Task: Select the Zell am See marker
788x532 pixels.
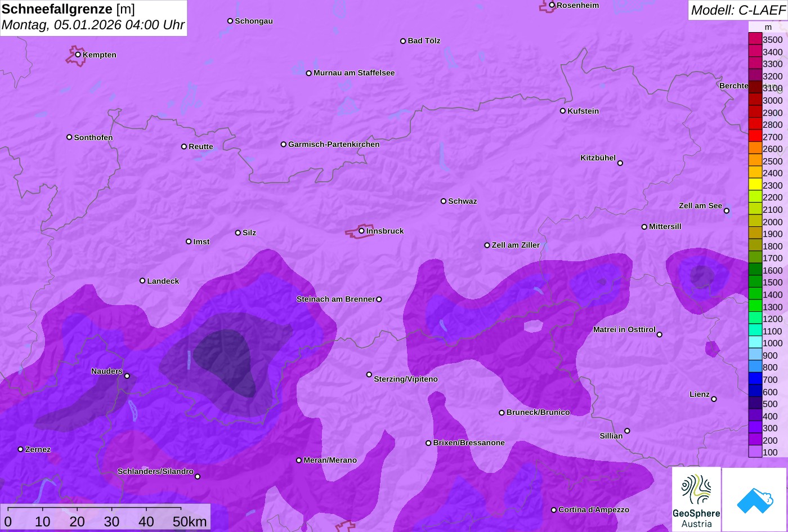Action: [x=727, y=211]
